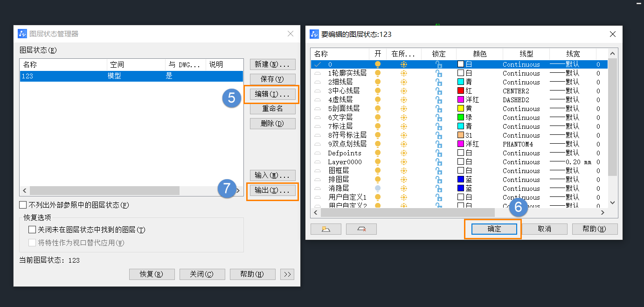Click the 输入(M)... import button
This screenshot has height=307, width=644.
click(273, 175)
